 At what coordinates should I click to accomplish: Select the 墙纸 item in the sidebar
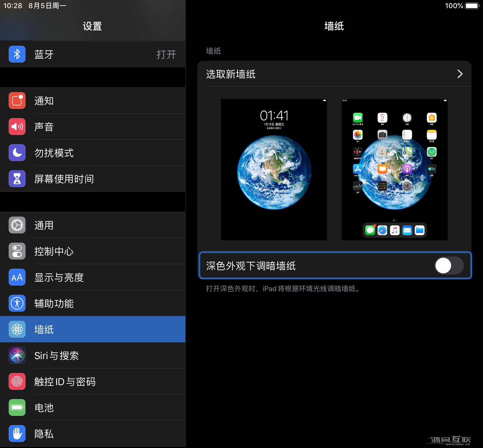click(x=93, y=329)
